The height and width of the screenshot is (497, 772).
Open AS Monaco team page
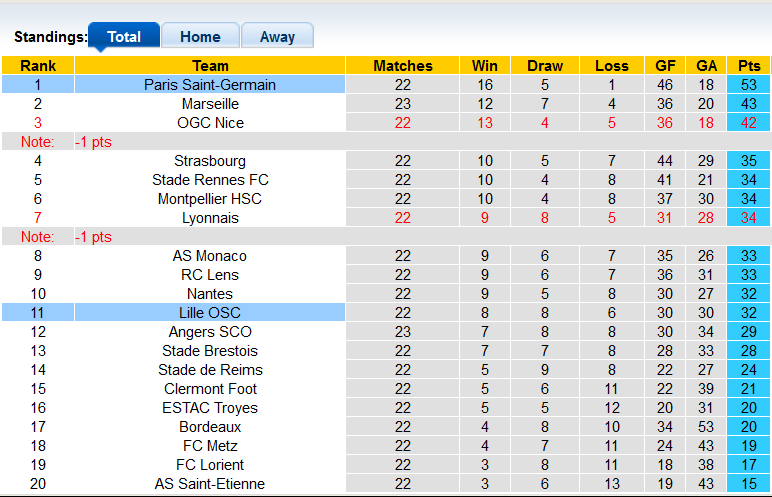210,256
